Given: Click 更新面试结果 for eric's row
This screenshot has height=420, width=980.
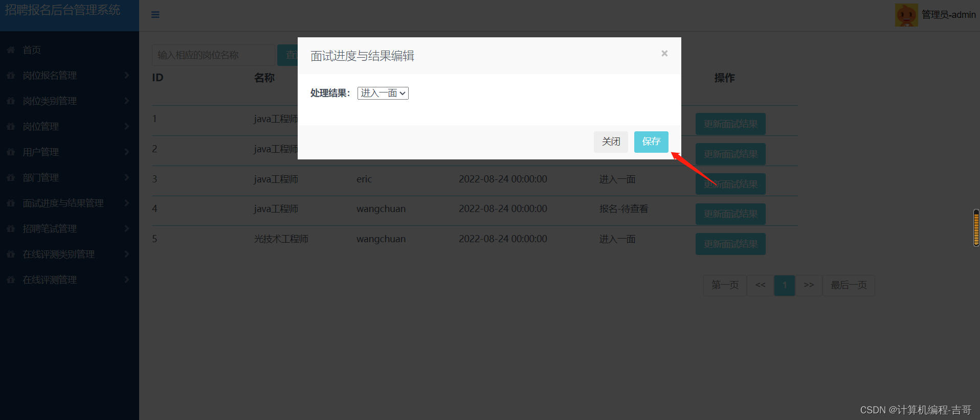Looking at the screenshot, I should [730, 184].
